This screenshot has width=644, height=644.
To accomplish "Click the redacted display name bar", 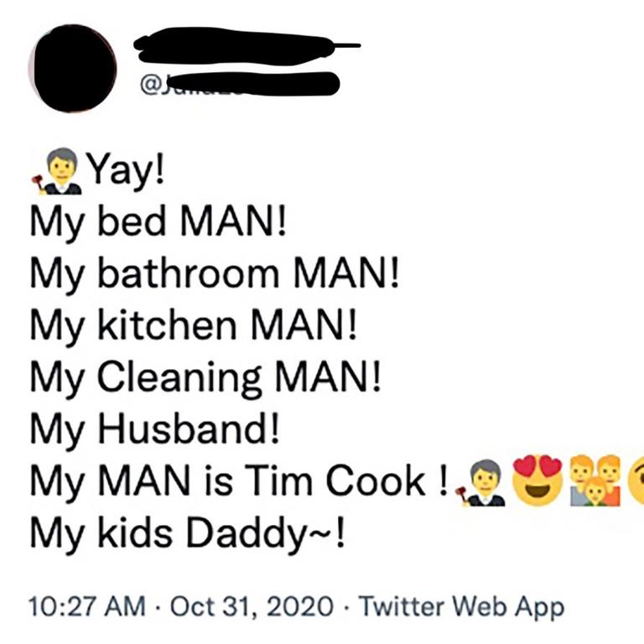I will tap(247, 46).
